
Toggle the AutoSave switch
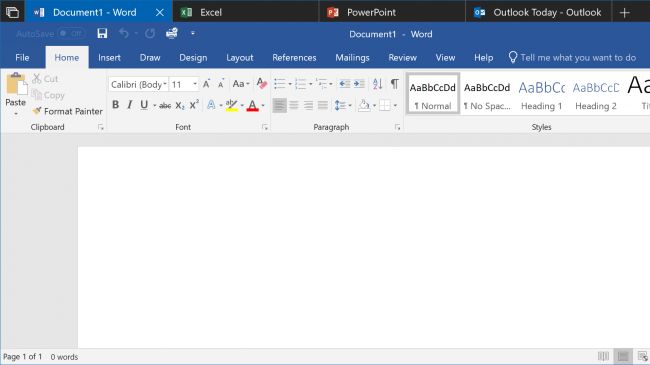71,33
